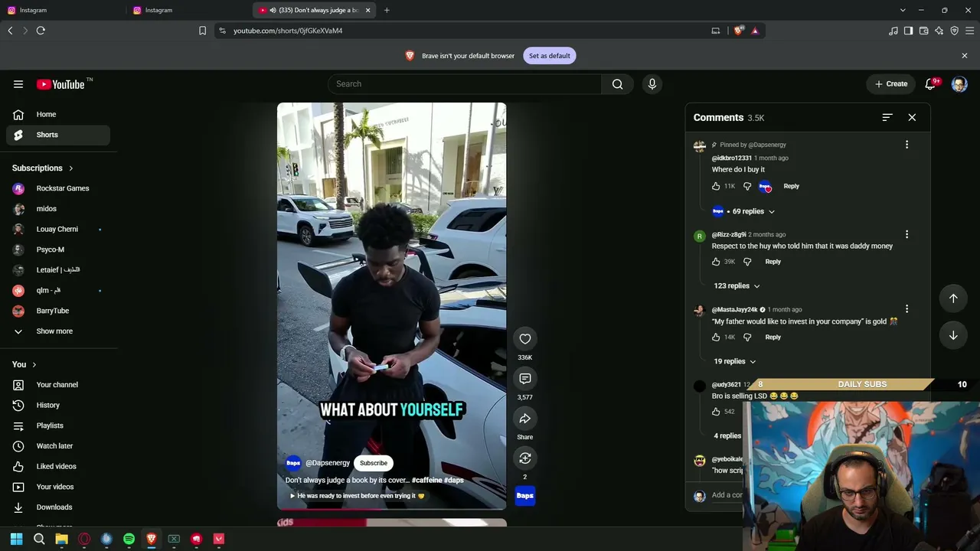
Task: Expand the 19 replies thread
Action: click(x=735, y=361)
